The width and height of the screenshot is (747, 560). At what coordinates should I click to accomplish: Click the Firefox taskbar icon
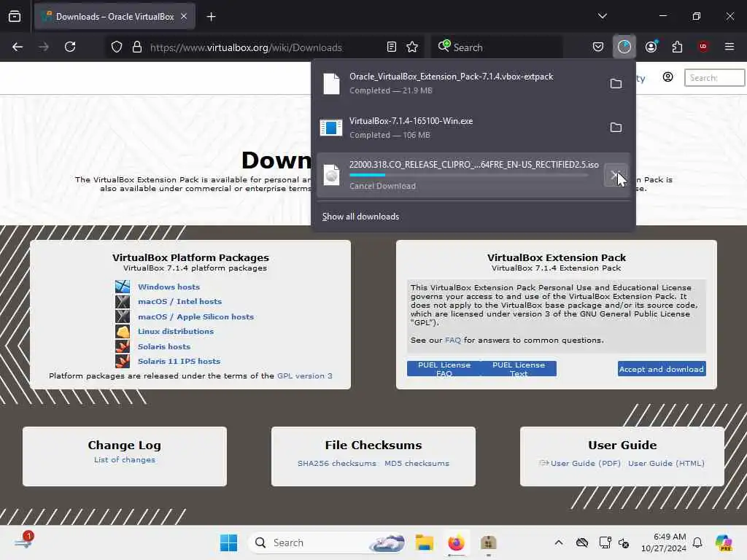tap(456, 542)
